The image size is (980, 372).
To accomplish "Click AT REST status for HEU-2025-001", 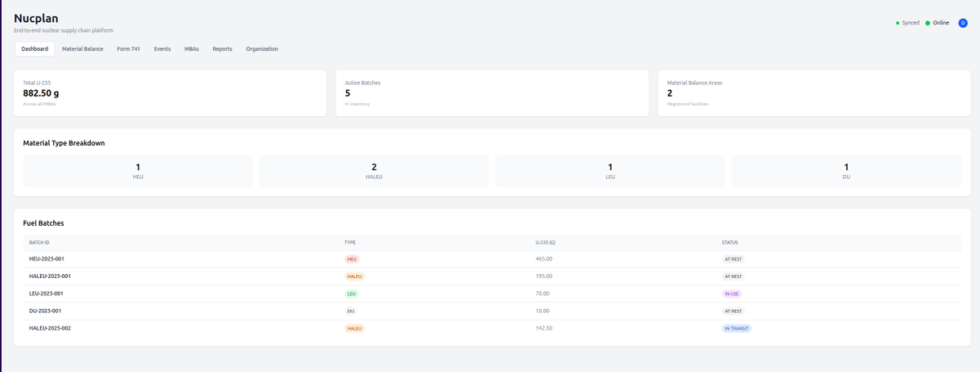I will [733, 259].
